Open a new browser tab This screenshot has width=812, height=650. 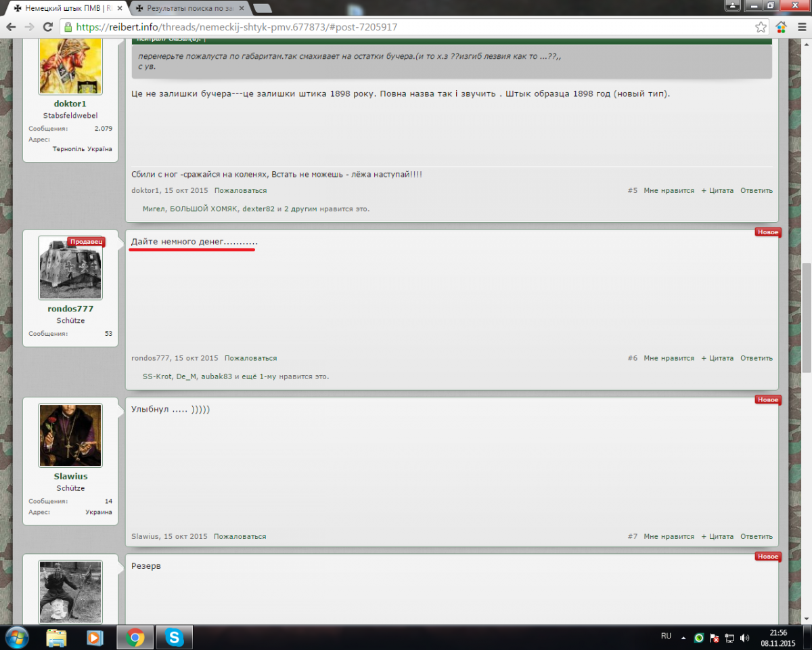(x=263, y=9)
